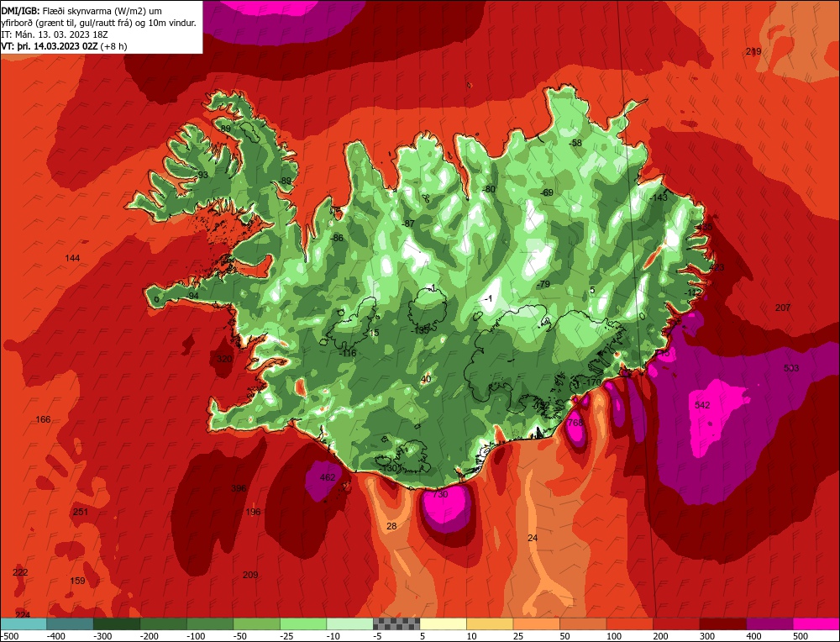Click the '-116' value in west-central Iceland

348,353
